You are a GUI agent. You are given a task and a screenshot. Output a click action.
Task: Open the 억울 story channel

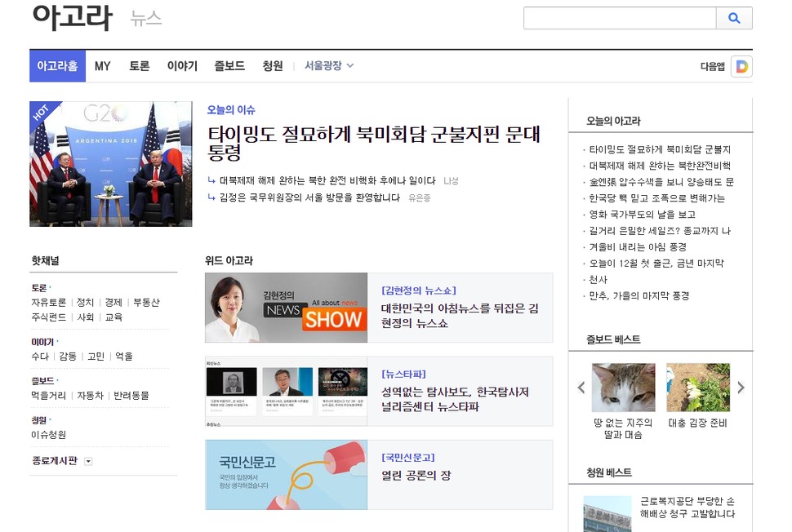tap(124, 357)
